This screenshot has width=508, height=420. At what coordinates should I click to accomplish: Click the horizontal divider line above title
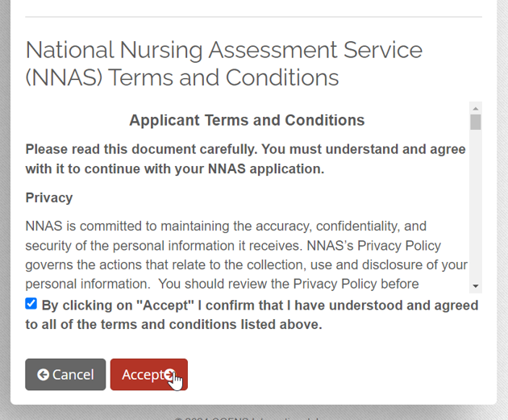coord(254,16)
